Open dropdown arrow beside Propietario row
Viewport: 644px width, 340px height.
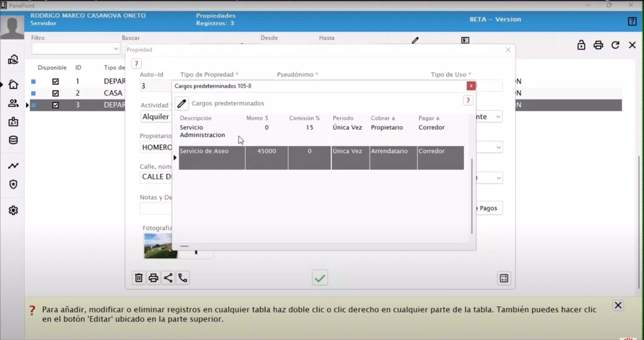pyautogui.click(x=498, y=147)
